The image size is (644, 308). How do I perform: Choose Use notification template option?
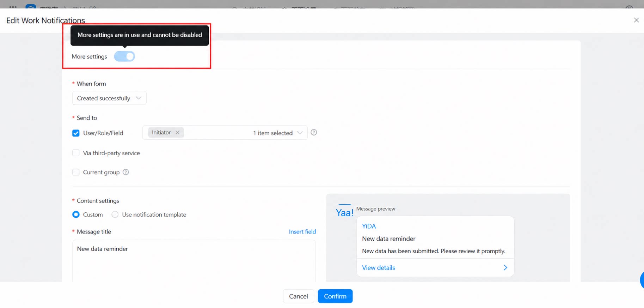(x=115, y=215)
